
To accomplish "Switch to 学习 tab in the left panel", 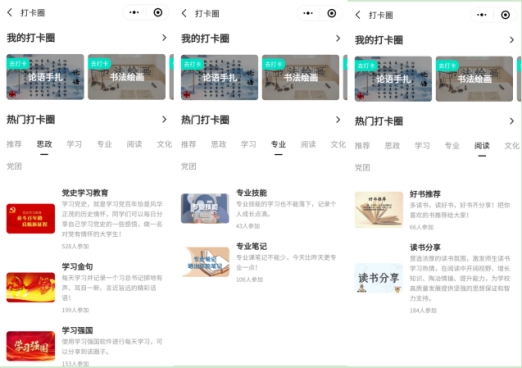I will (x=74, y=144).
